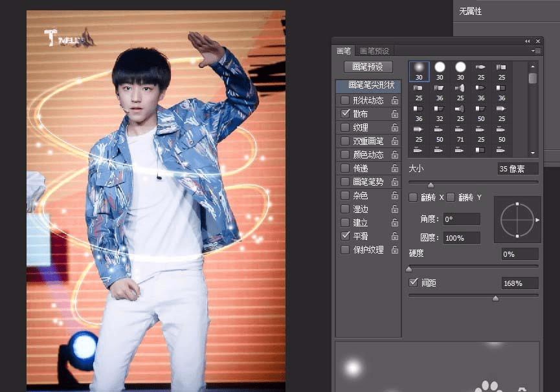The height and width of the screenshot is (392, 560).
Task: Click the photo canvas of the boy
Action: 156,201
